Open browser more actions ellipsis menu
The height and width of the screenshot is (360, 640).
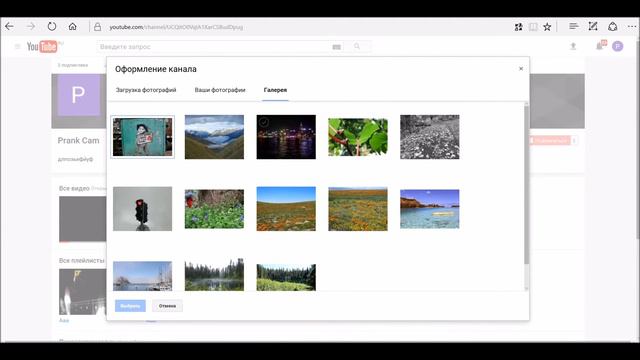coord(631,27)
